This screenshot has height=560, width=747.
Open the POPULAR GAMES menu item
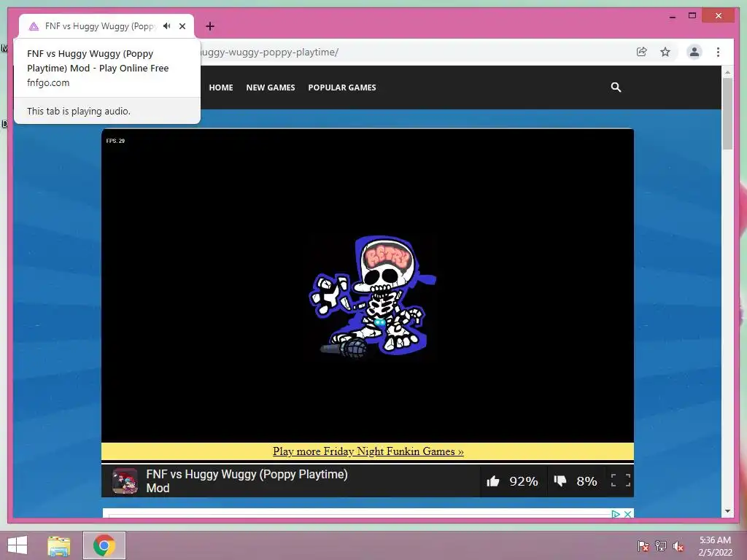coord(342,87)
